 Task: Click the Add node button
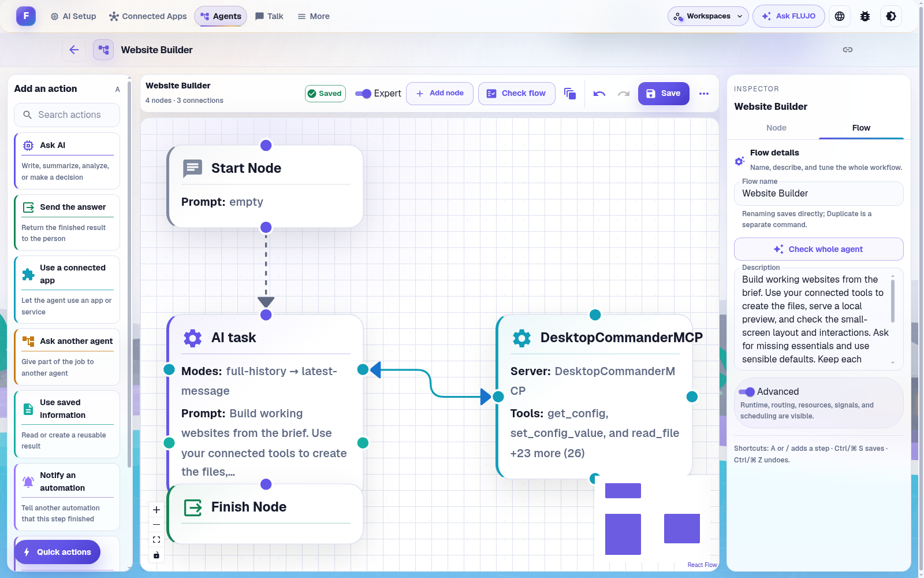click(440, 94)
